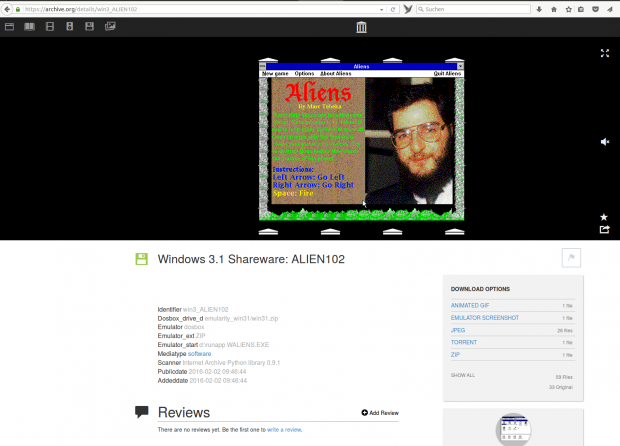Select Quit Aliens menu item

coord(447,74)
